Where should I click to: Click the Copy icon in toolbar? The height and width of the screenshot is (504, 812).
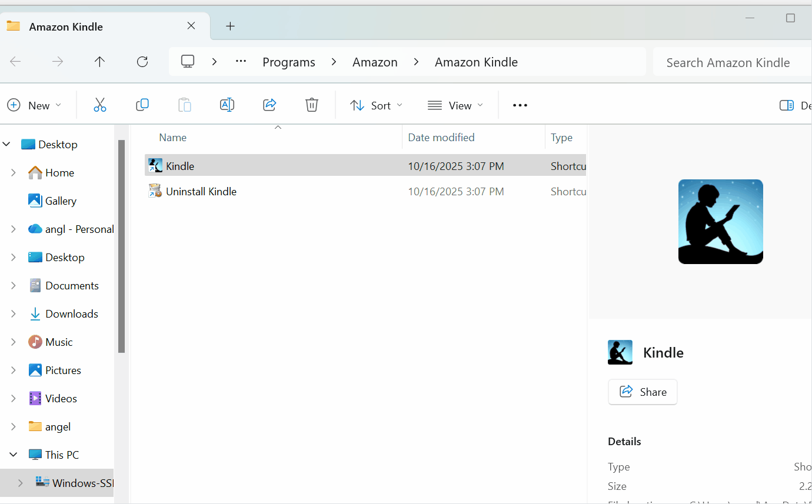click(x=142, y=105)
